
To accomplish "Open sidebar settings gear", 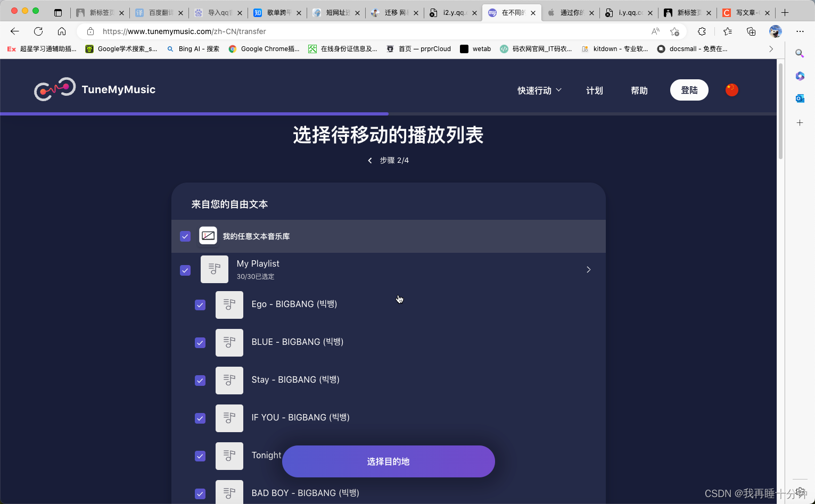I will tap(800, 492).
